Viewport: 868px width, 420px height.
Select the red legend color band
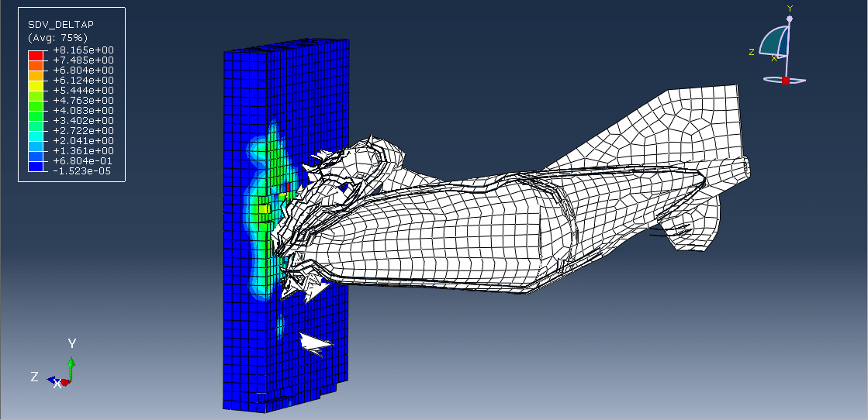tap(36, 55)
